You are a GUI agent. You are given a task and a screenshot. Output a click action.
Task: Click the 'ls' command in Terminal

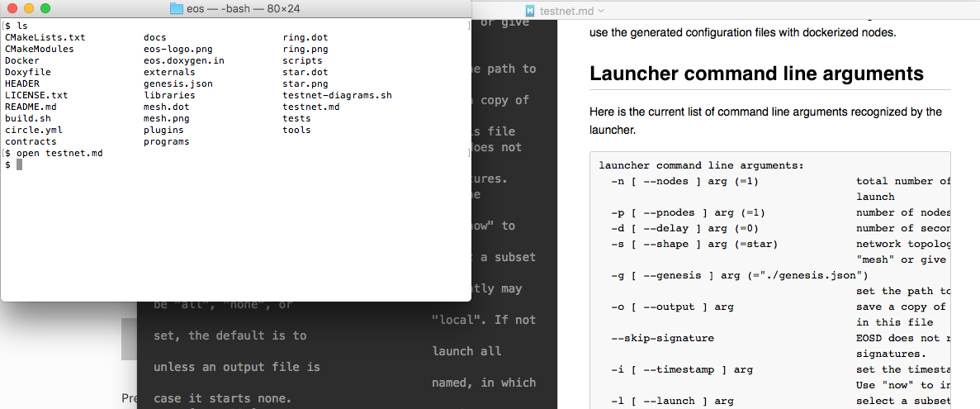tap(21, 26)
